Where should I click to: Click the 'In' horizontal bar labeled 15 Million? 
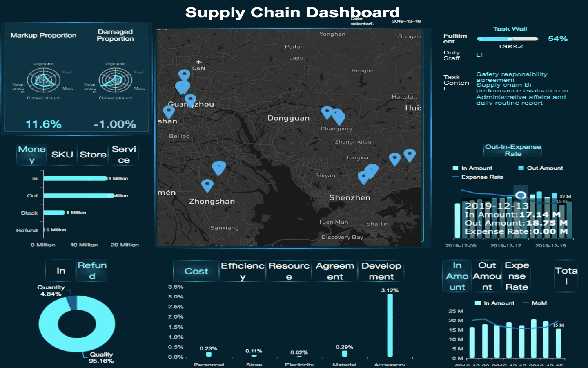tap(76, 178)
